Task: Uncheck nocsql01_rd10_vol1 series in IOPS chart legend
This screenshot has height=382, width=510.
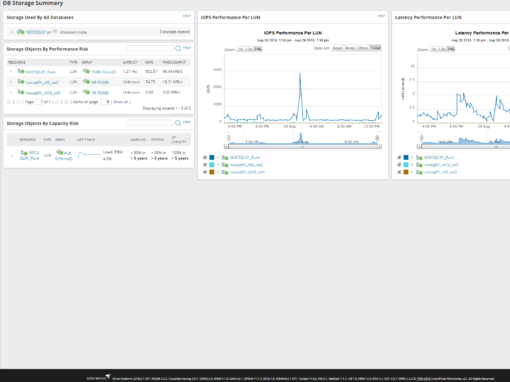Action: point(205,172)
